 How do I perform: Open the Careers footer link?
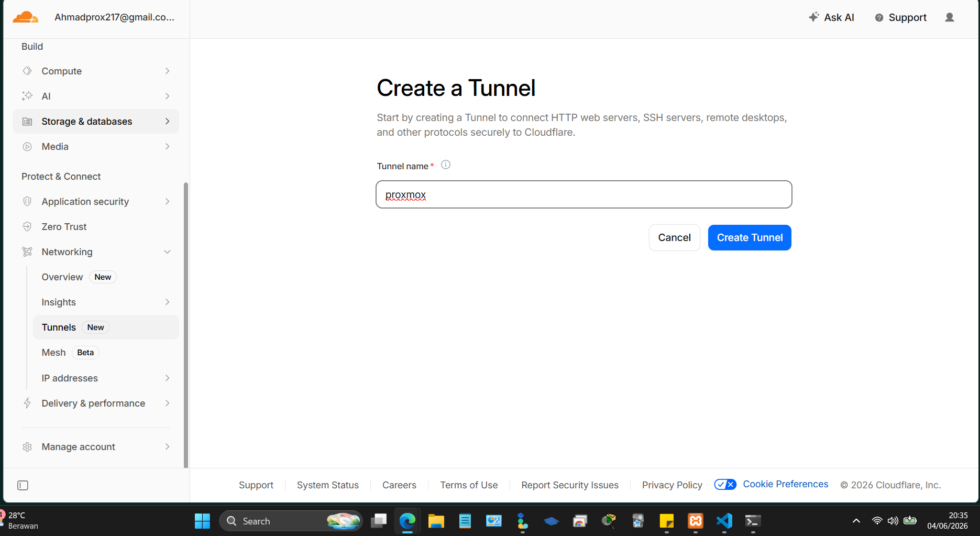click(399, 485)
